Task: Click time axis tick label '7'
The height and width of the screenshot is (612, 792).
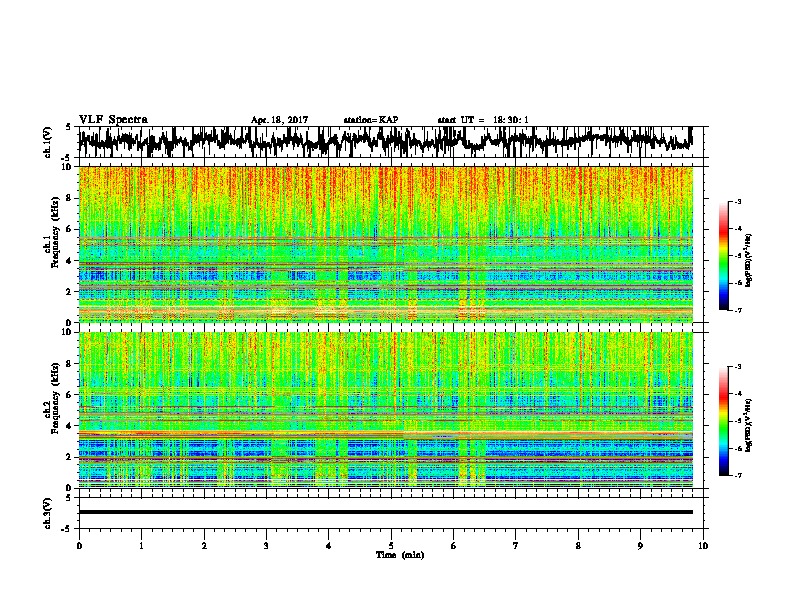Action: coord(516,546)
